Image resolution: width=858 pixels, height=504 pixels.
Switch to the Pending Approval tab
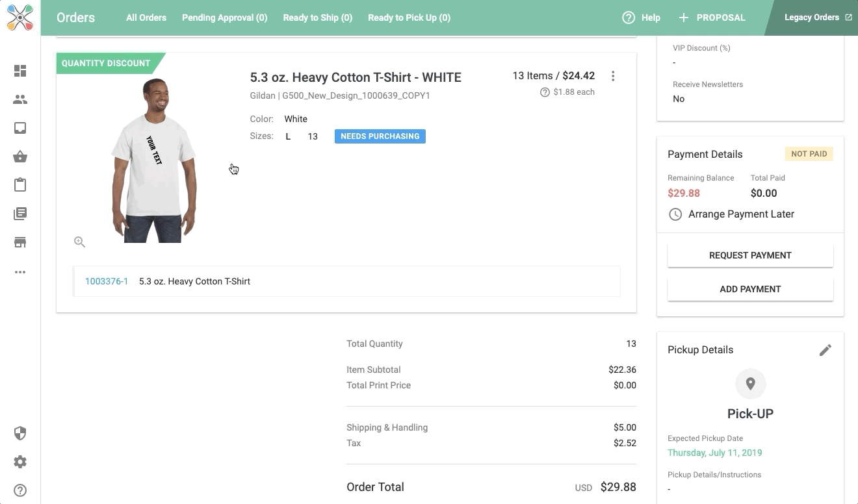224,18
